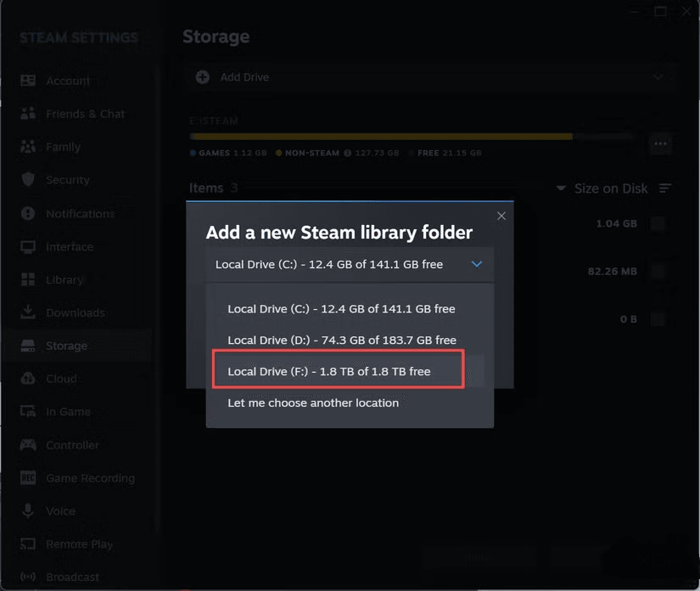Collapse the drive selection dropdown chevron
The image size is (700, 591).
point(477,264)
